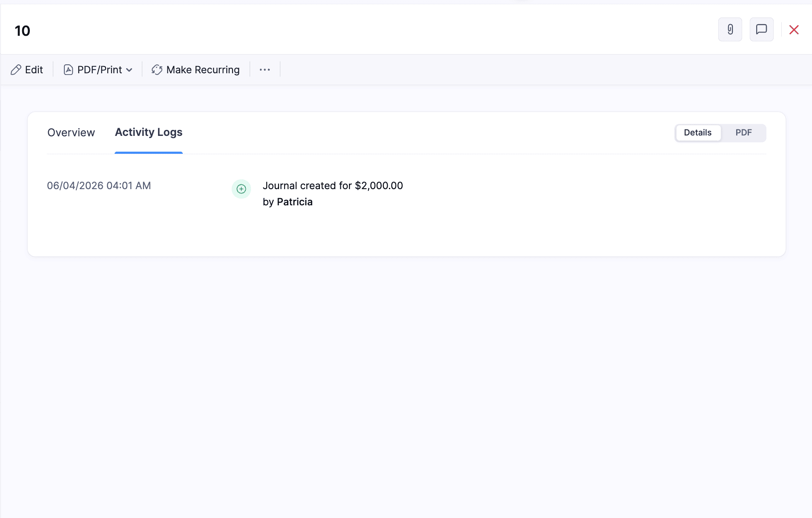Switch the view toggle to PDF
This screenshot has height=518, width=812.
point(743,132)
